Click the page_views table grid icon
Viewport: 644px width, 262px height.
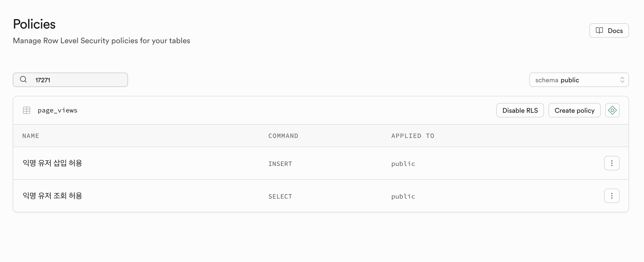[27, 110]
